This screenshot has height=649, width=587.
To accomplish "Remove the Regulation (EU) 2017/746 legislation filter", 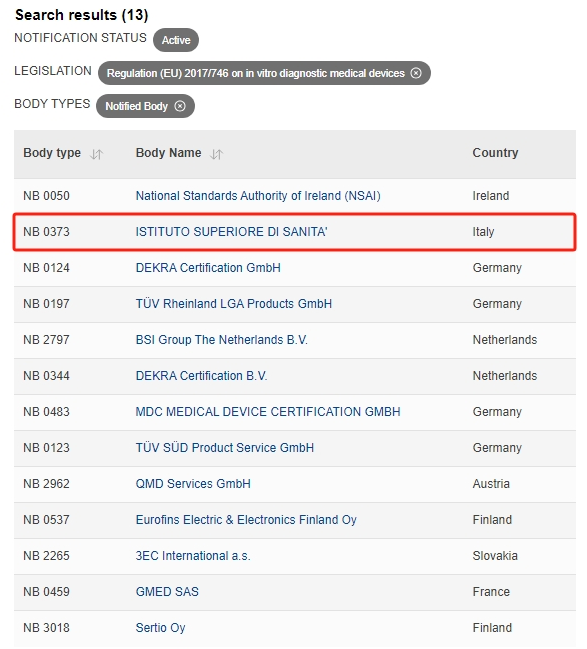I will pyautogui.click(x=416, y=73).
